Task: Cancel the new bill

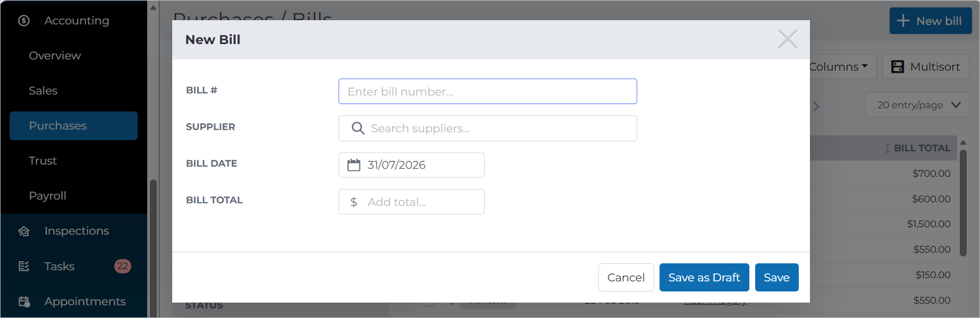Action: [626, 278]
